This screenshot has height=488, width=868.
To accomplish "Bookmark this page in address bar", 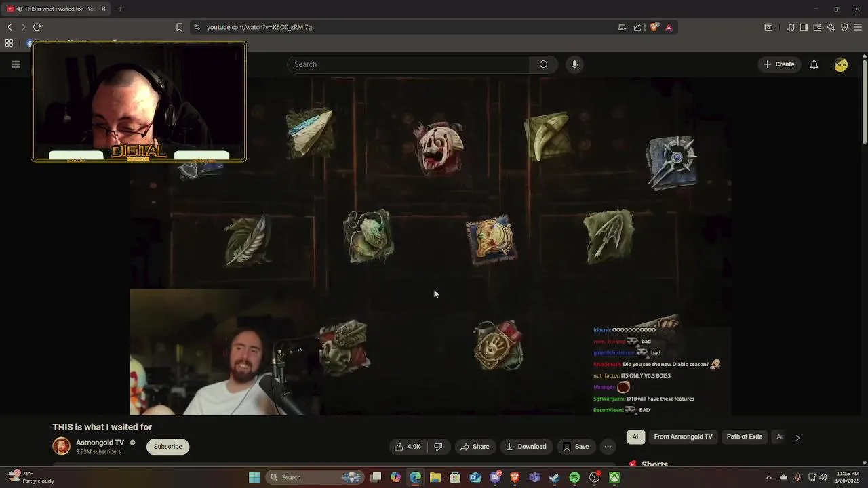I will 179,27.
